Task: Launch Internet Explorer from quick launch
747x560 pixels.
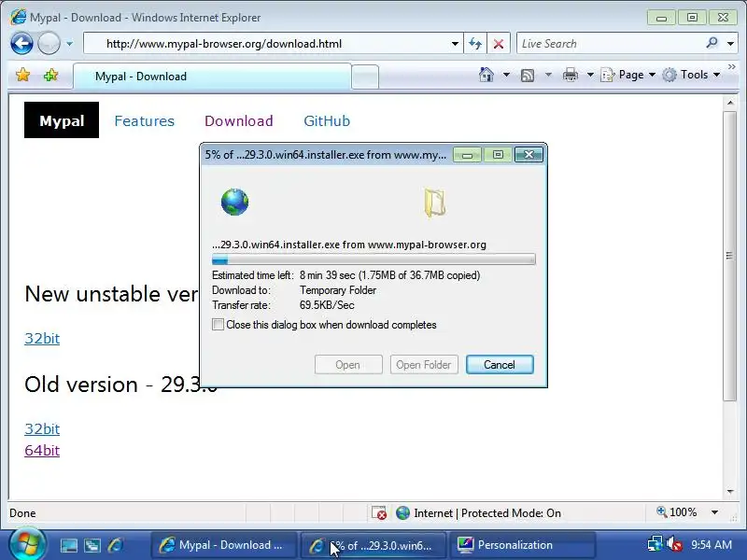Action: tap(116, 545)
